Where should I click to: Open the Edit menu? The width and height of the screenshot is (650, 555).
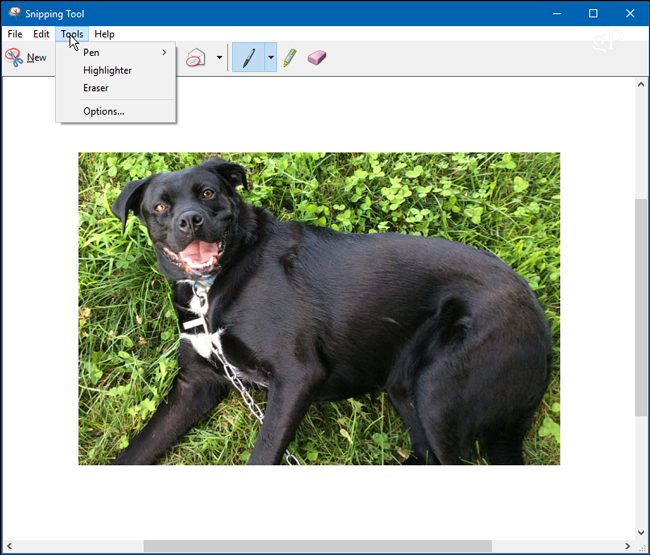pyautogui.click(x=41, y=34)
